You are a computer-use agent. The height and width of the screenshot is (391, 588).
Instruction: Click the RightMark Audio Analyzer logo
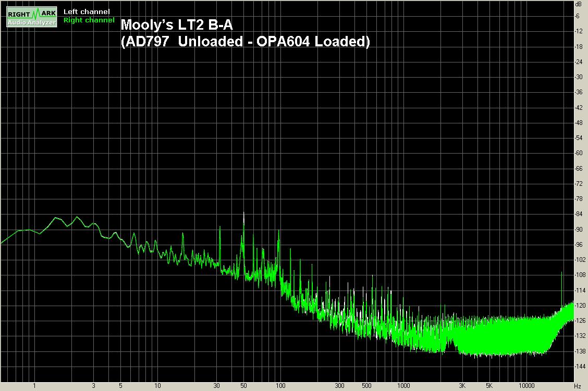pos(32,17)
